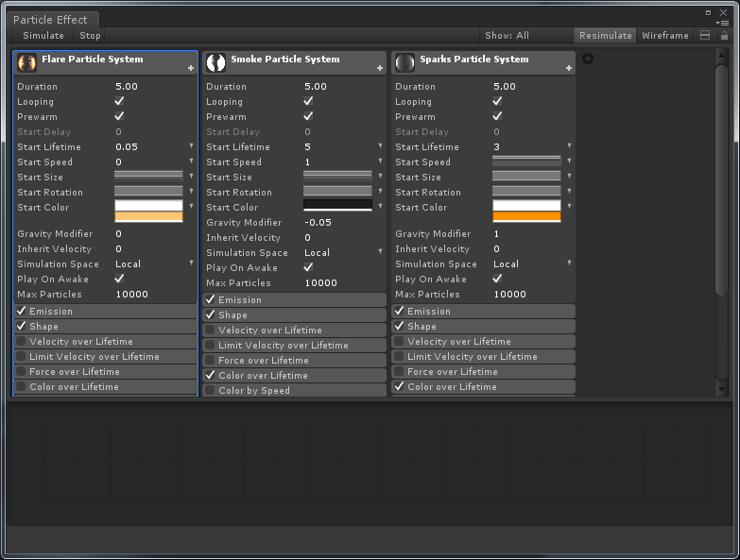The height and width of the screenshot is (560, 740).
Task: Open Flare Start Speed mode dropdown arrow
Action: coord(191,161)
